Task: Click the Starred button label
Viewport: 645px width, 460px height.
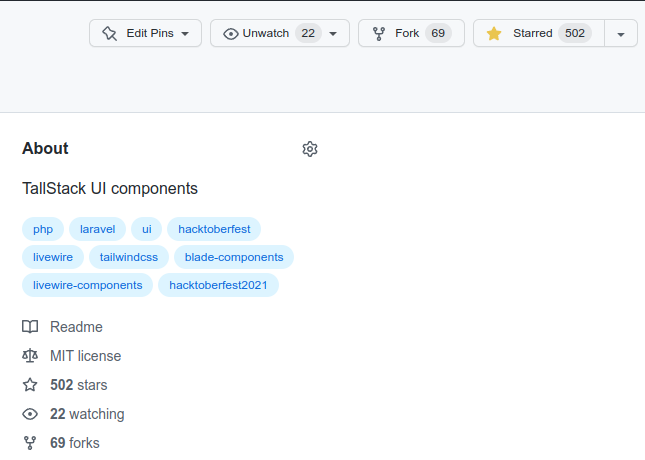Action: (x=533, y=33)
